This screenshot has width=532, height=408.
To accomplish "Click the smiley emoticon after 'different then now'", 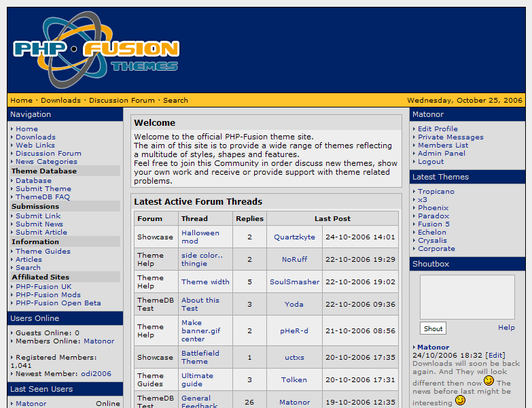I will (489, 381).
